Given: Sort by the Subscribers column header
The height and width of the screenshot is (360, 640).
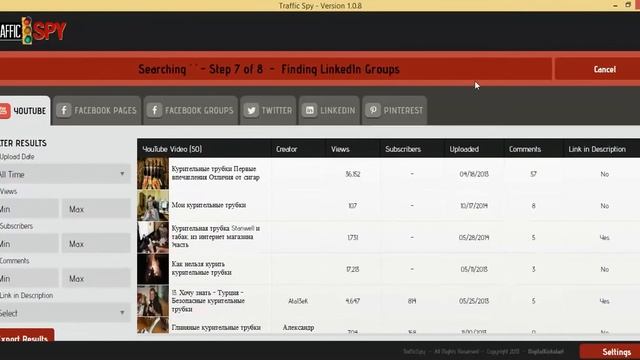Looking at the screenshot, I should (x=412, y=149).
